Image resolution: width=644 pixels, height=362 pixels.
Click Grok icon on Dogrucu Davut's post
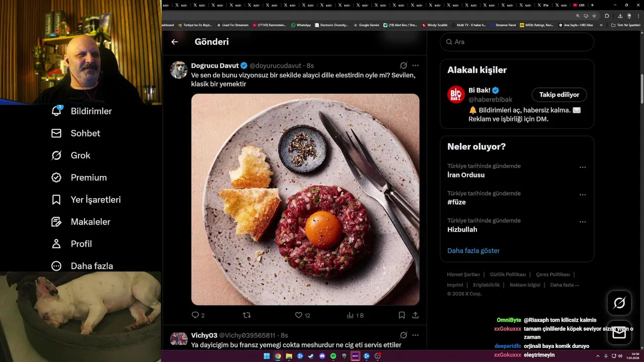(x=404, y=65)
